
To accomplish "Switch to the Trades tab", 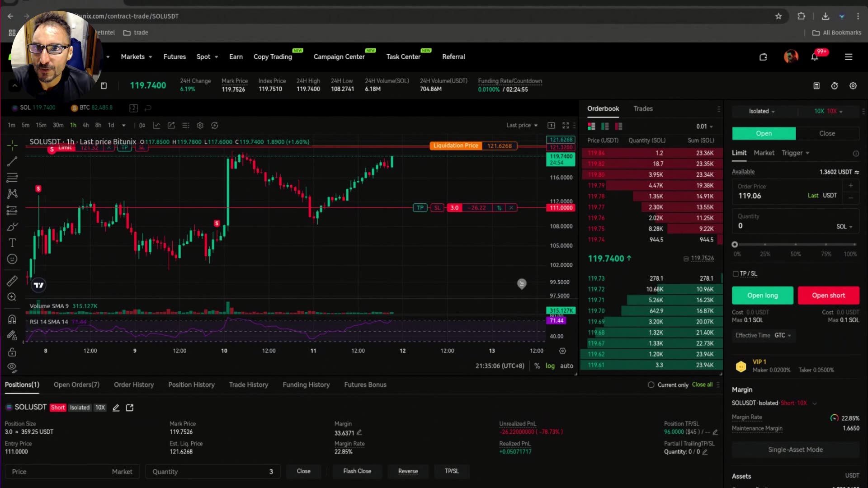I will click(x=643, y=108).
